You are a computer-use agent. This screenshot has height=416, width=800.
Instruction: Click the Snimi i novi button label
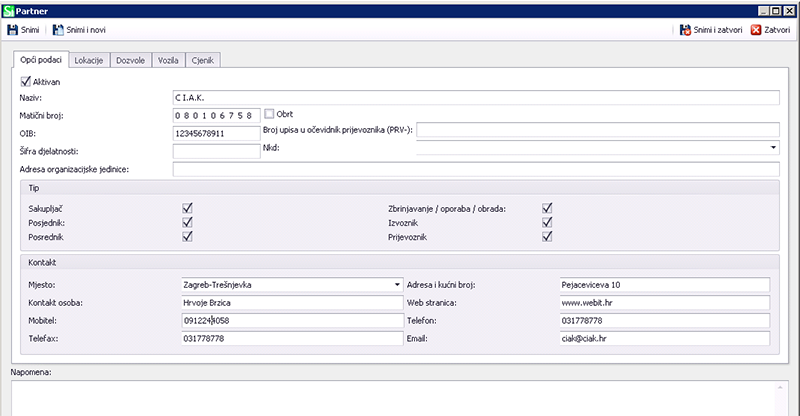click(x=86, y=30)
